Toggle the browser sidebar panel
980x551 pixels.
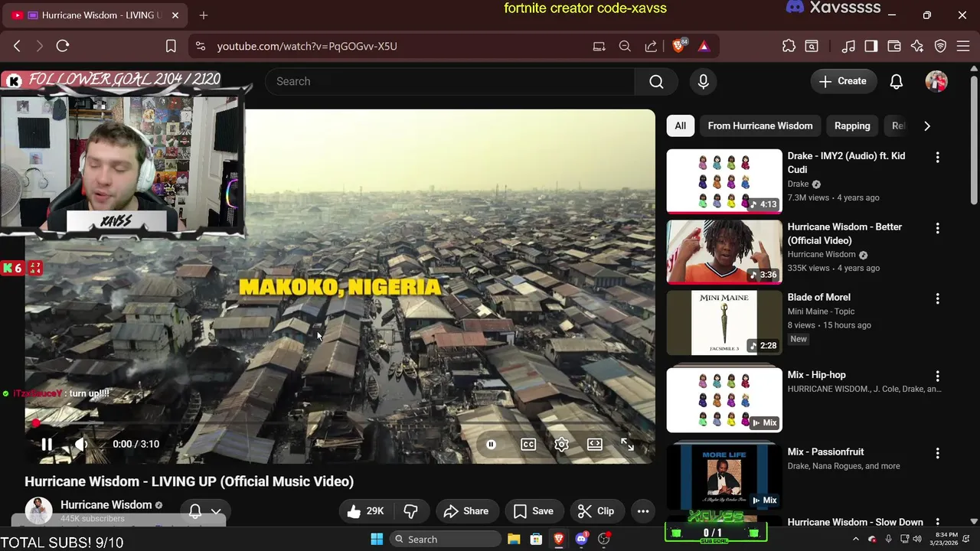tap(871, 46)
